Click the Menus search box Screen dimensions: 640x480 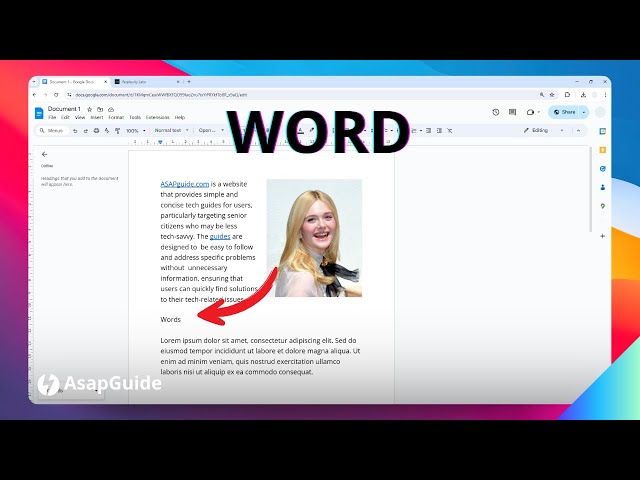coord(52,131)
